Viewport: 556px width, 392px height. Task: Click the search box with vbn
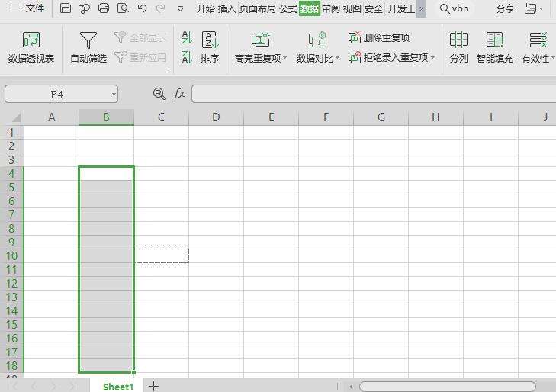click(455, 8)
